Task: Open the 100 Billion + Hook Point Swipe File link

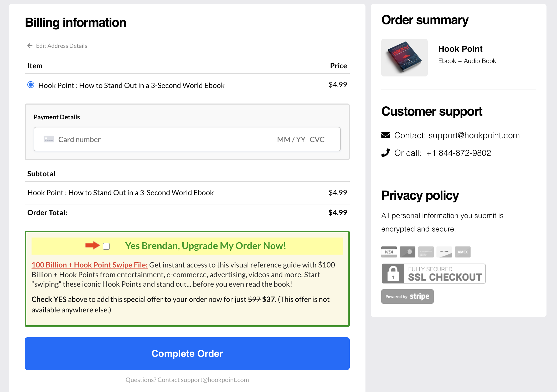Action: click(x=90, y=265)
